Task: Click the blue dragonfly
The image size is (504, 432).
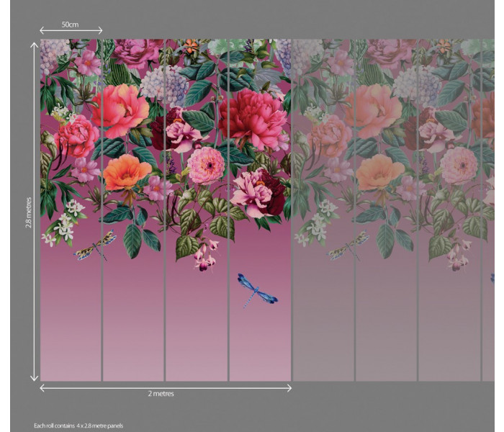Action: click(256, 289)
